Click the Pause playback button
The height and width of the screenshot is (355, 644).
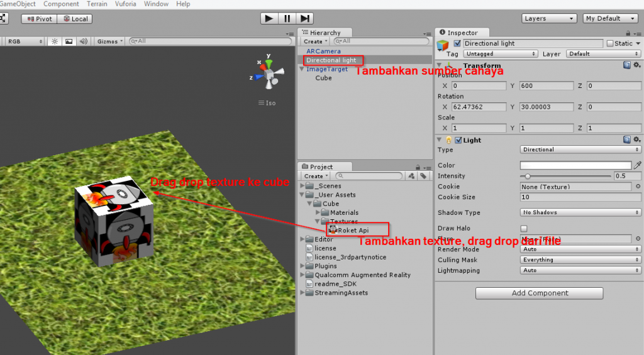(x=287, y=19)
